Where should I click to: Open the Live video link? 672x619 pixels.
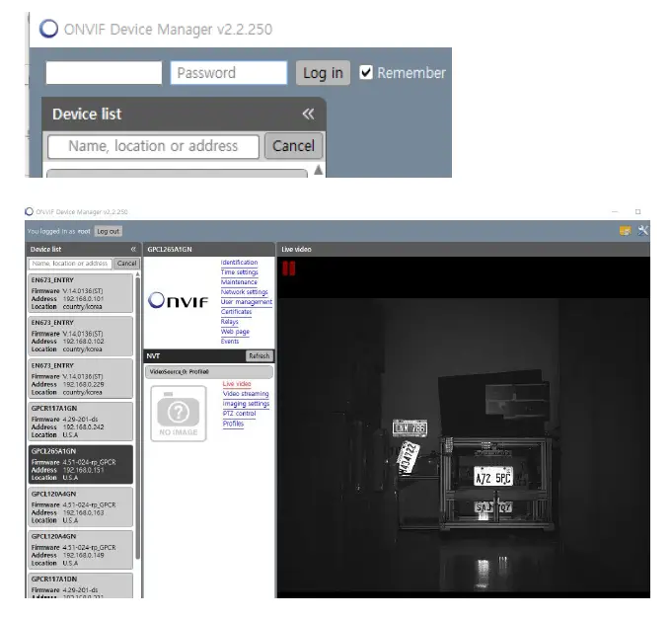point(237,384)
